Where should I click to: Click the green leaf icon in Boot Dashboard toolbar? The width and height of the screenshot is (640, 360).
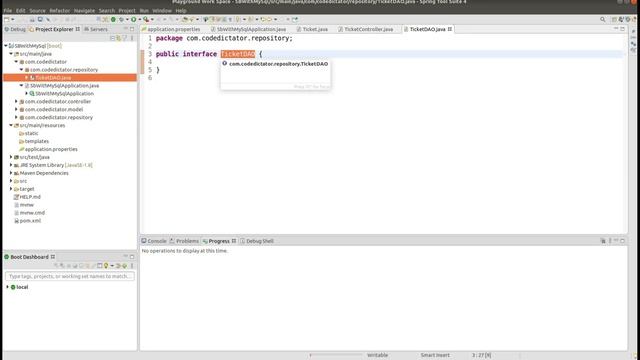125,266
